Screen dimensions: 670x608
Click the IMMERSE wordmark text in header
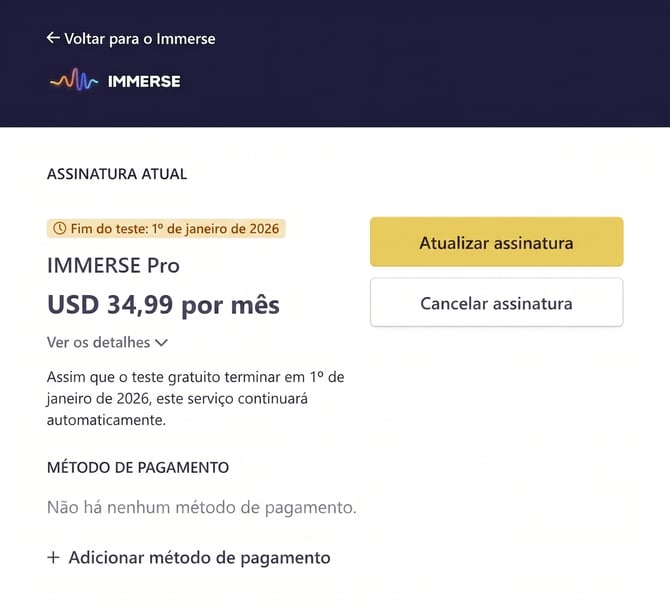click(x=144, y=81)
